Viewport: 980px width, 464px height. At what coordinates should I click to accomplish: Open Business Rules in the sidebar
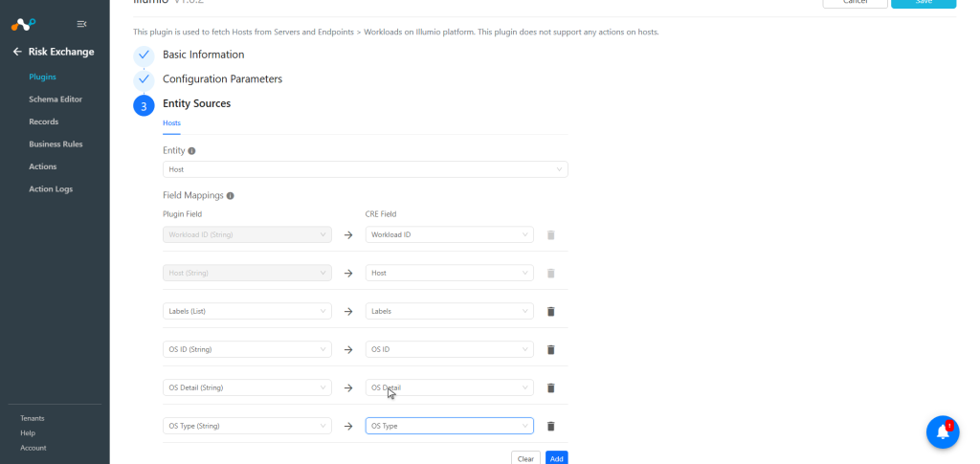click(x=56, y=144)
